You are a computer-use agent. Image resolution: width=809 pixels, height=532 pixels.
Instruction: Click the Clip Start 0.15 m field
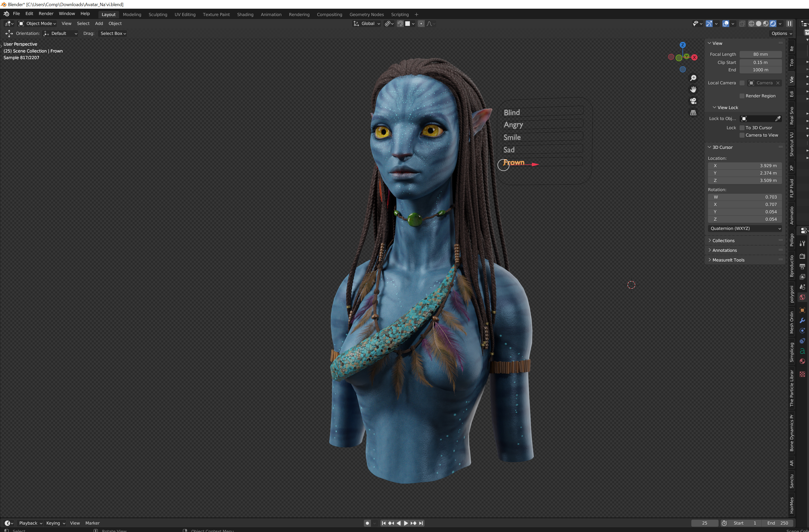tap(760, 62)
